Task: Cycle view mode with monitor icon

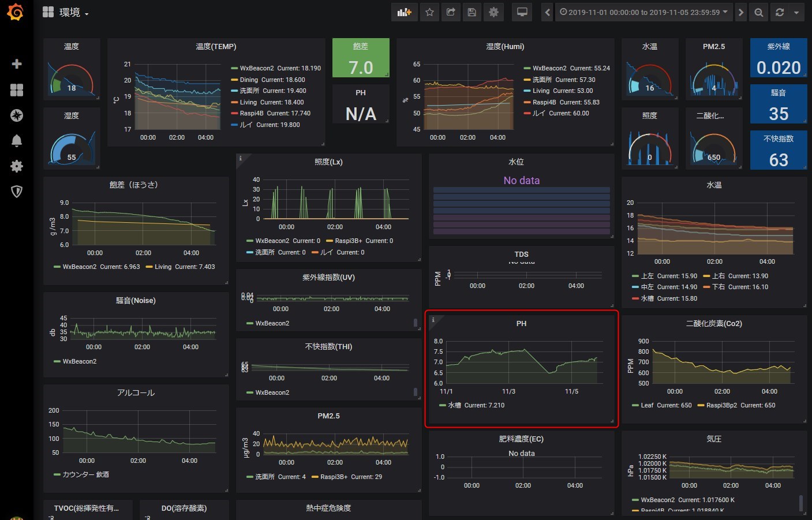Action: 522,12
